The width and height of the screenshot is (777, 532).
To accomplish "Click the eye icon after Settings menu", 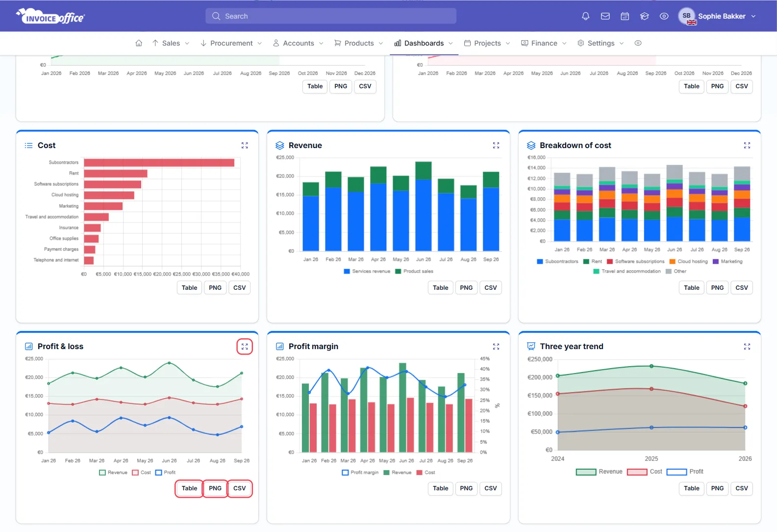I will coord(638,43).
